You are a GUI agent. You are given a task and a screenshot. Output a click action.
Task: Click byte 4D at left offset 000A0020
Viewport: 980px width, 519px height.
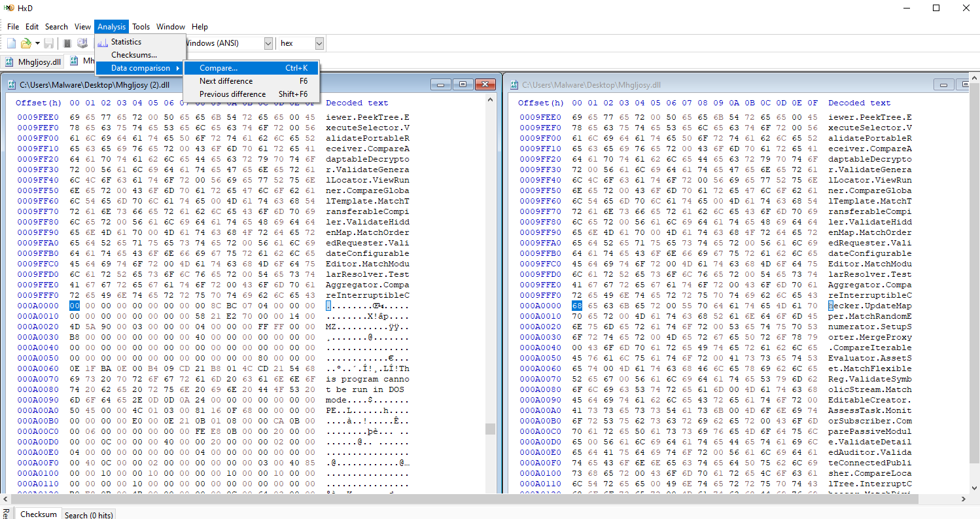tap(75, 327)
